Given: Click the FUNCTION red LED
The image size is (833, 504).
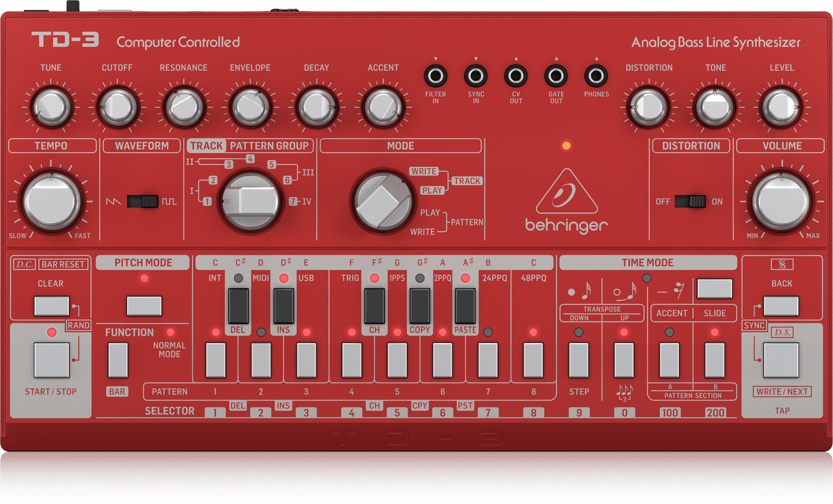Looking at the screenshot, I should click(x=170, y=332).
